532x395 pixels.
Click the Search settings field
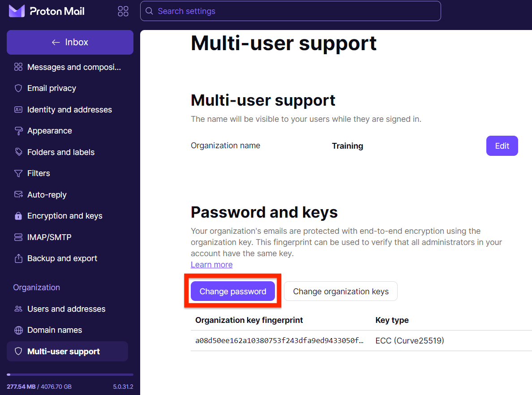pos(290,11)
